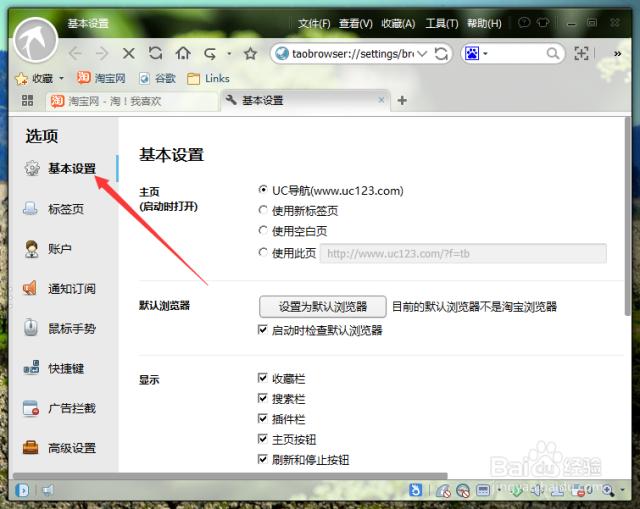Viewport: 640px width, 509px height.
Task: Click the reload page icon
Action: point(155,53)
